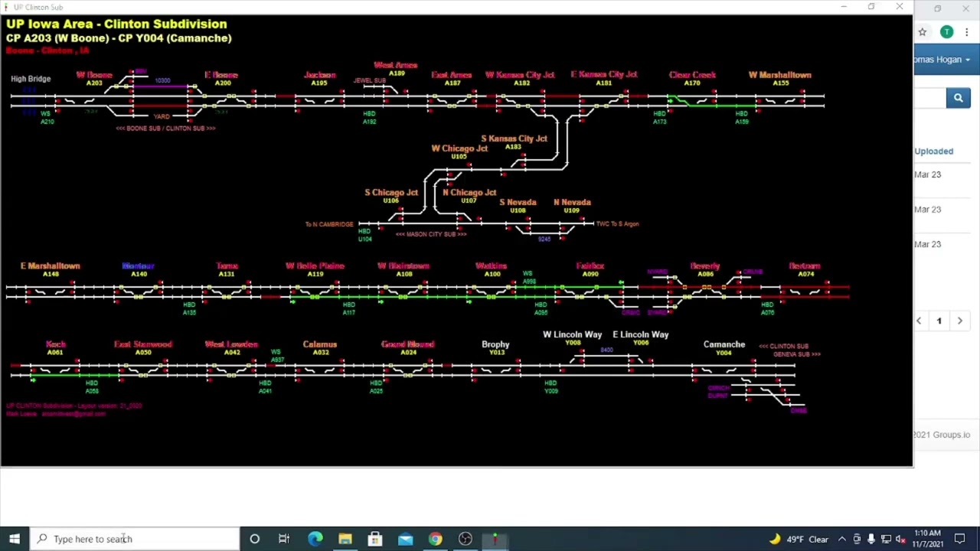980x551 pixels.
Task: Click the W Chicago Jct U105 label
Action: pyautogui.click(x=459, y=152)
